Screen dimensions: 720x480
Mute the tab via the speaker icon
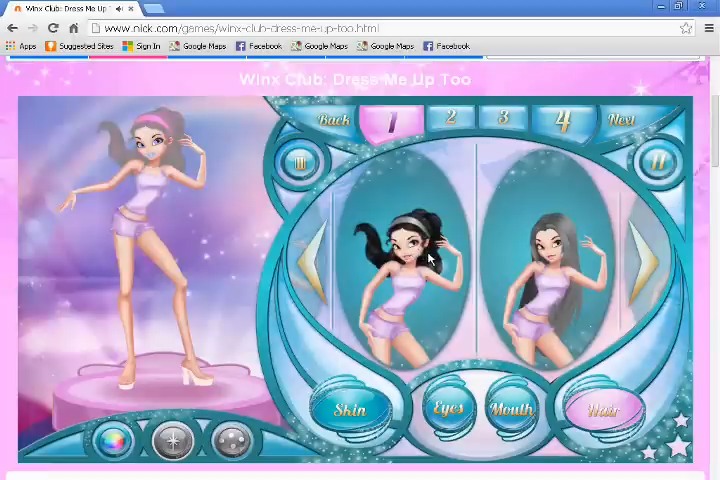pyautogui.click(x=120, y=9)
